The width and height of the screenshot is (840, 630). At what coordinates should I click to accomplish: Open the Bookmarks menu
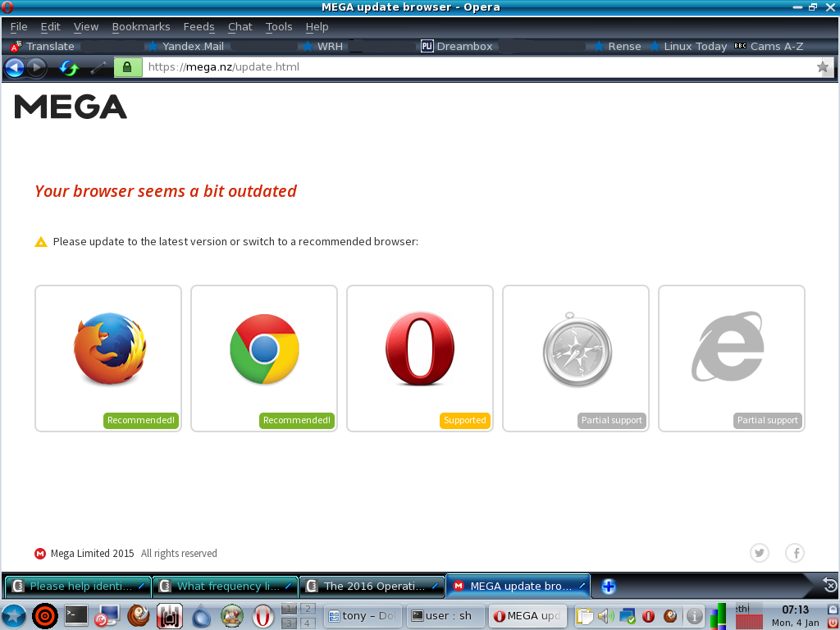pyautogui.click(x=141, y=27)
